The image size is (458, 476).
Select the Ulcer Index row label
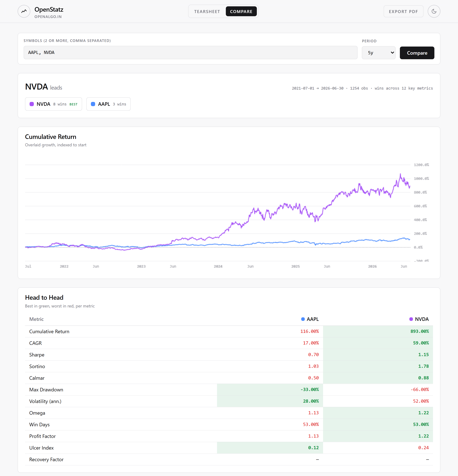(41, 448)
